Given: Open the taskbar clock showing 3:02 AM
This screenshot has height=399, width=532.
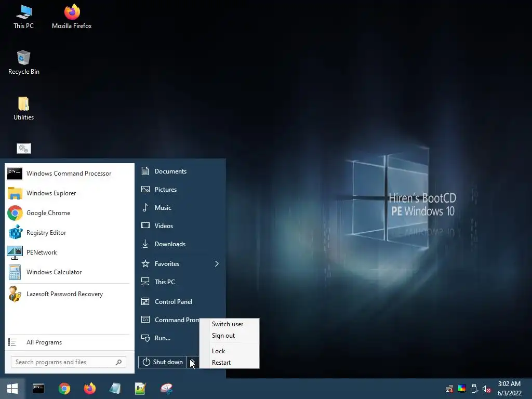Looking at the screenshot, I should pos(509,389).
